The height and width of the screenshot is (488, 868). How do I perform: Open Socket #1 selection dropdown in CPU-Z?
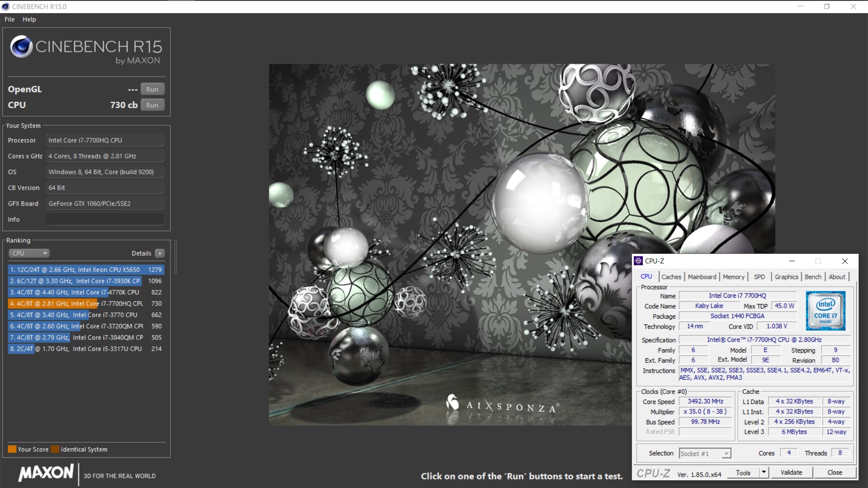click(x=705, y=453)
